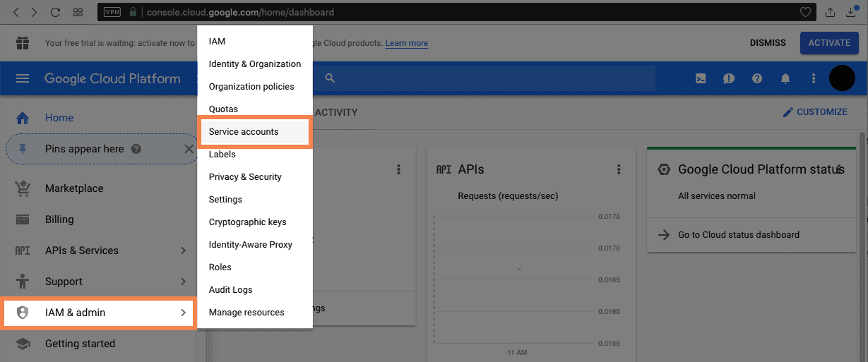868x362 pixels.
Task: Open the send feedback icon
Action: (x=729, y=79)
